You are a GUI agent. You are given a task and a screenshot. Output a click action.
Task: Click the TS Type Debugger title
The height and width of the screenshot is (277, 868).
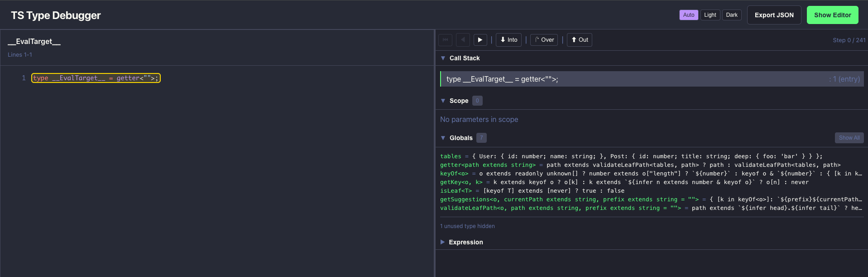point(56,15)
